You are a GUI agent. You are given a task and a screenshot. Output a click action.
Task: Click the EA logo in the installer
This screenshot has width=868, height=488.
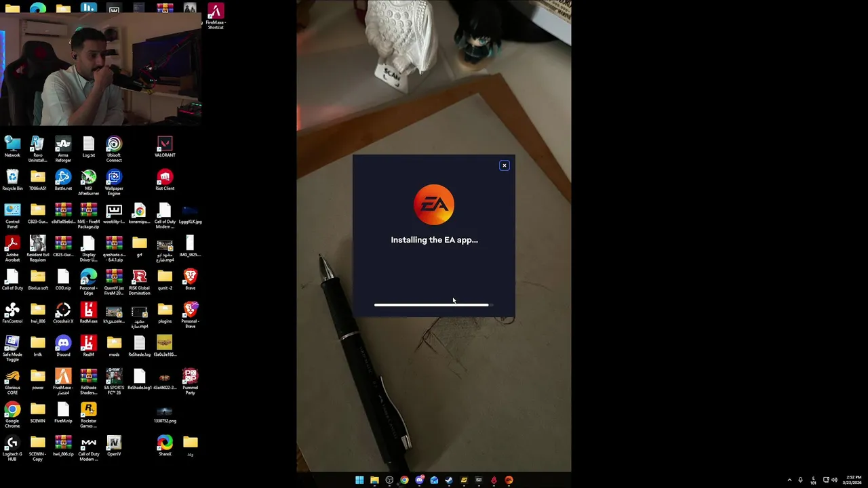pos(434,205)
